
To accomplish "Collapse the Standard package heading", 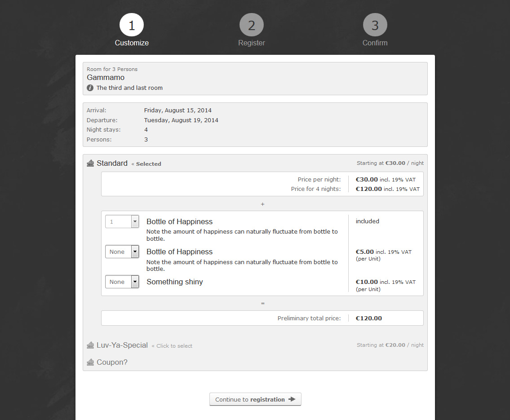I will (112, 164).
